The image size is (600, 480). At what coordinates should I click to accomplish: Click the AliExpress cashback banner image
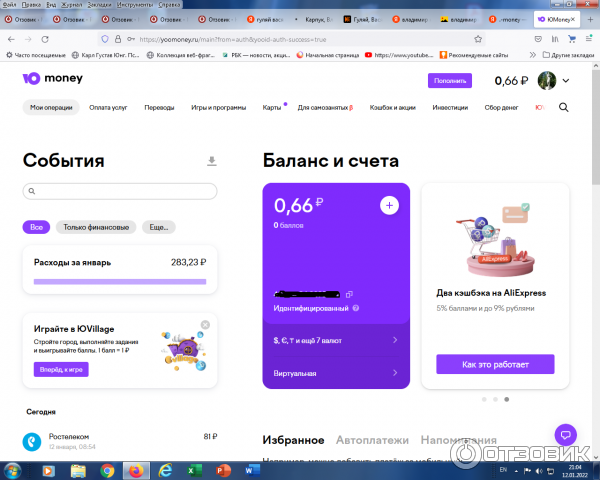(495, 240)
